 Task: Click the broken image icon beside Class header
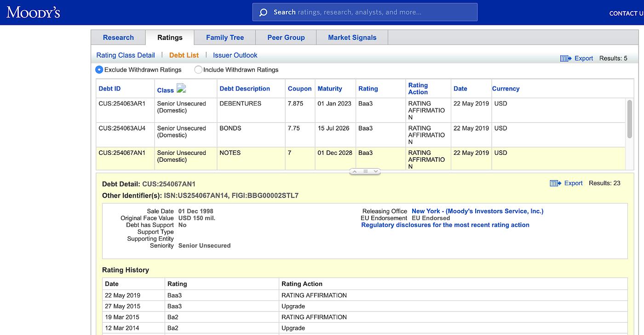click(x=181, y=88)
